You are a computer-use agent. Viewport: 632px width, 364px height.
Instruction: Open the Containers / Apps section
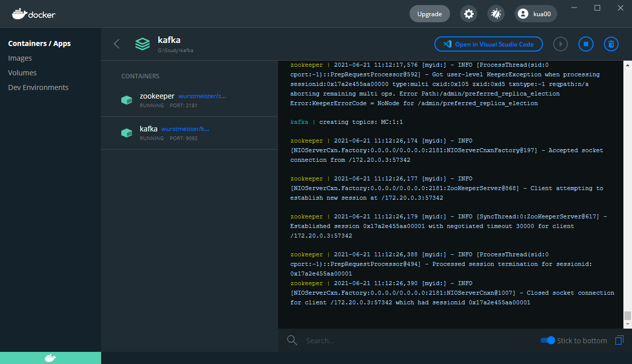[39, 43]
